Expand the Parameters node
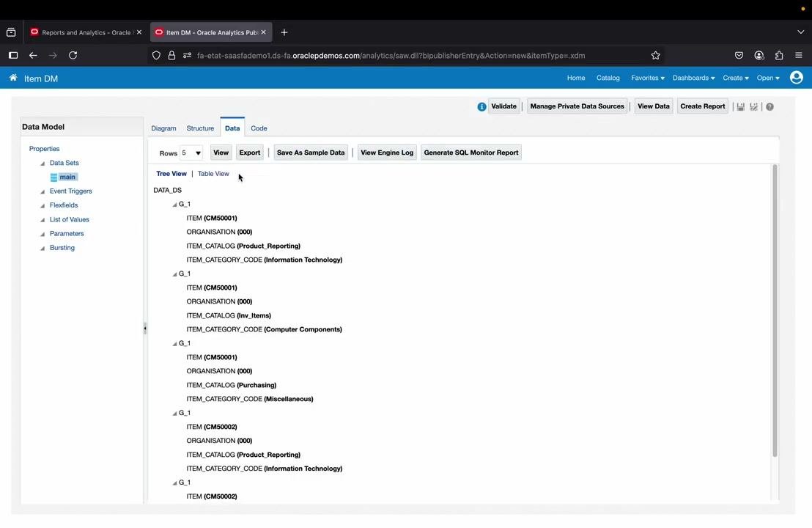The image size is (812, 528). 43,234
